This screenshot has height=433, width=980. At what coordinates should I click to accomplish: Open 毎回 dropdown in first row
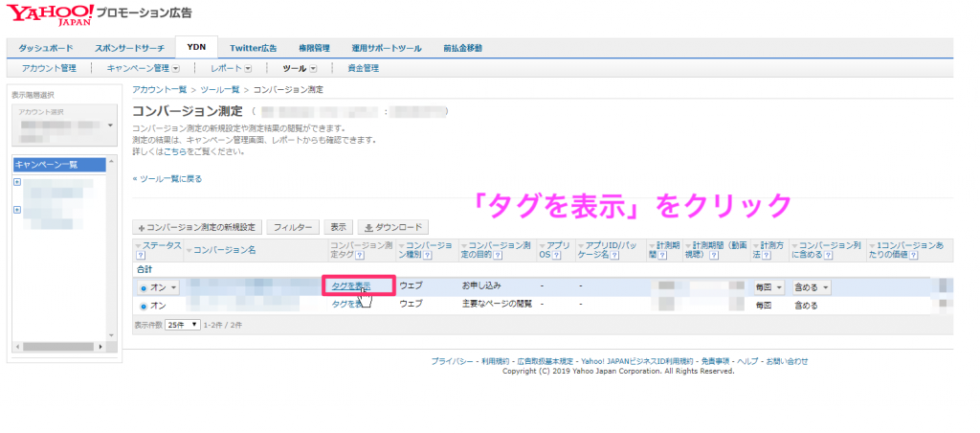(768, 287)
